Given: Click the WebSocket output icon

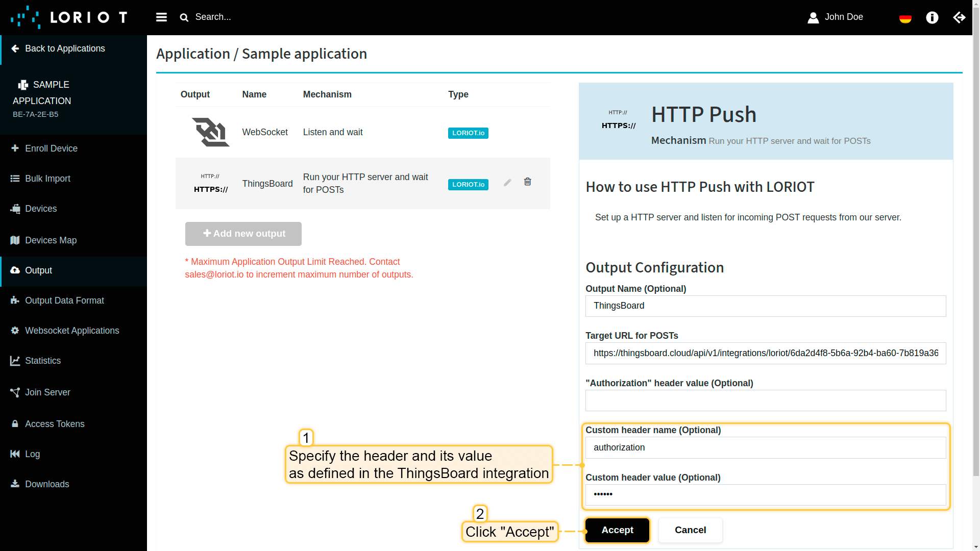Looking at the screenshot, I should 210,132.
